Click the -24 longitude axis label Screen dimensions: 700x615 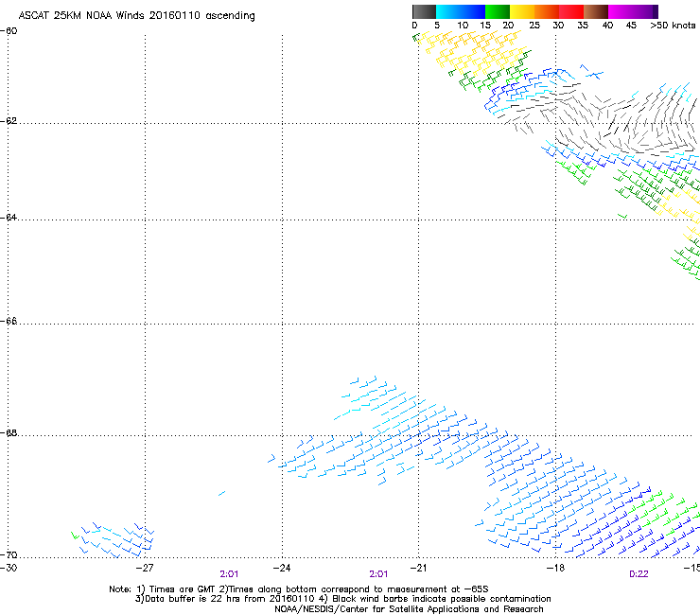281,568
